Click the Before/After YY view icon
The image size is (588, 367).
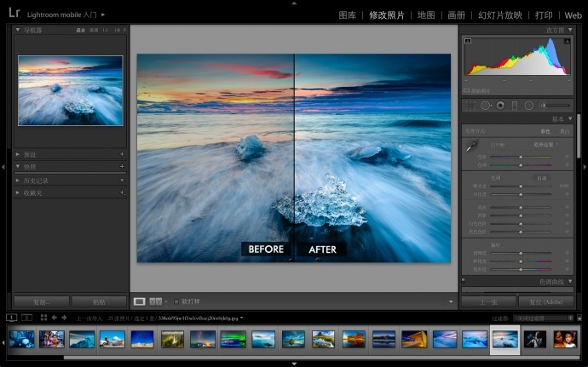[156, 301]
